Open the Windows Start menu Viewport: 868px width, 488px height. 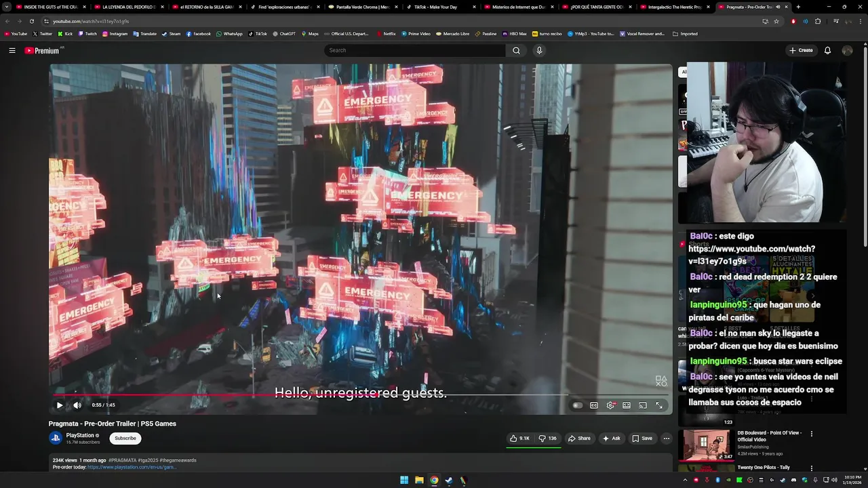point(404,481)
